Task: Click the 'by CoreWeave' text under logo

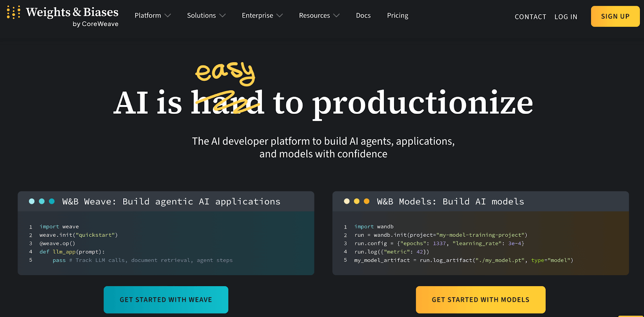Action: point(95,24)
